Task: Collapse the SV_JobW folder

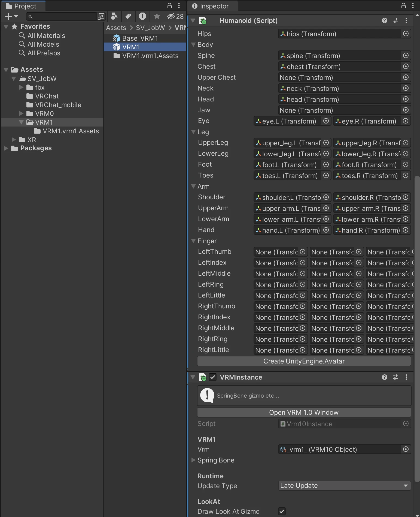Action: point(14,79)
